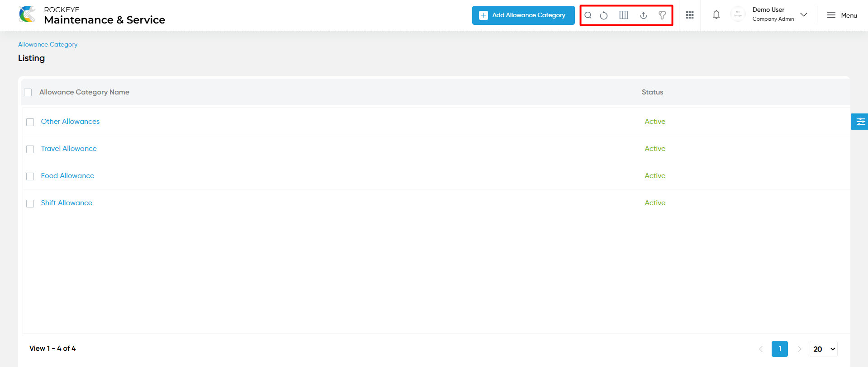Toggle the select-all header checkbox
The height and width of the screenshot is (367, 868).
coord(28,92)
